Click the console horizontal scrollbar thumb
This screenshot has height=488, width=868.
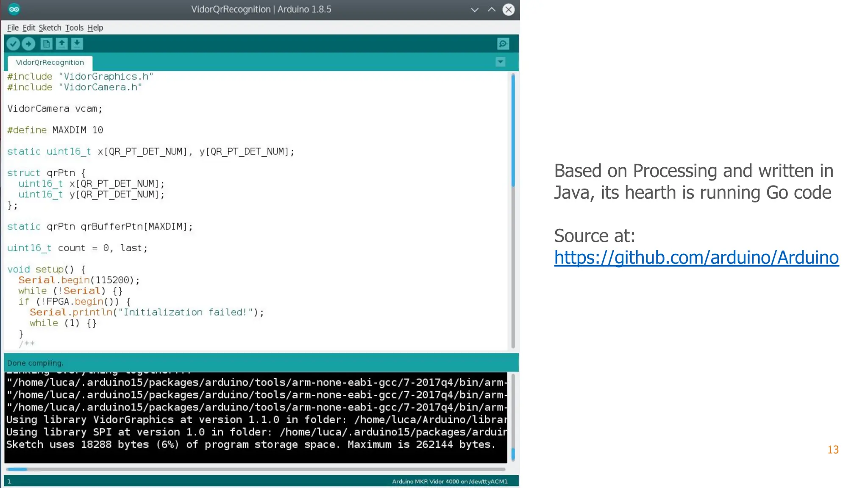tap(17, 469)
